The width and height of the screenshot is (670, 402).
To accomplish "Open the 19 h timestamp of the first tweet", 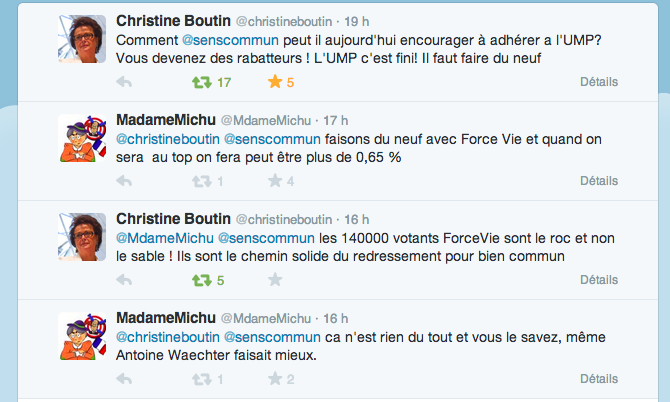I will (x=357, y=21).
